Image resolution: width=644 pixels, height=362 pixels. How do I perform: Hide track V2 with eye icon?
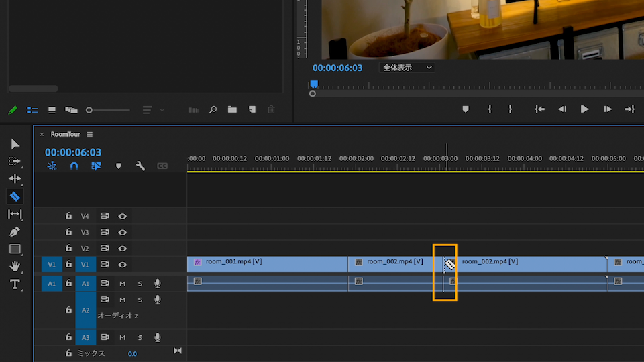coord(123,248)
